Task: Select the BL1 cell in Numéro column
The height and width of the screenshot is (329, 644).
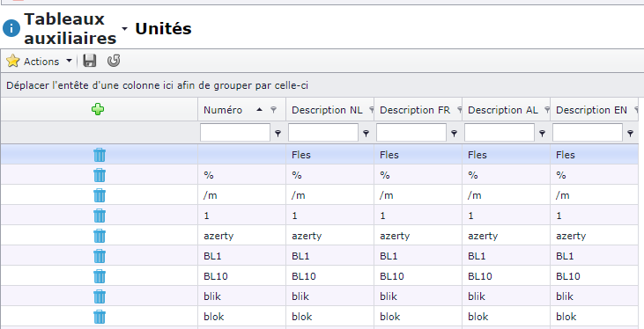Action: click(242, 256)
